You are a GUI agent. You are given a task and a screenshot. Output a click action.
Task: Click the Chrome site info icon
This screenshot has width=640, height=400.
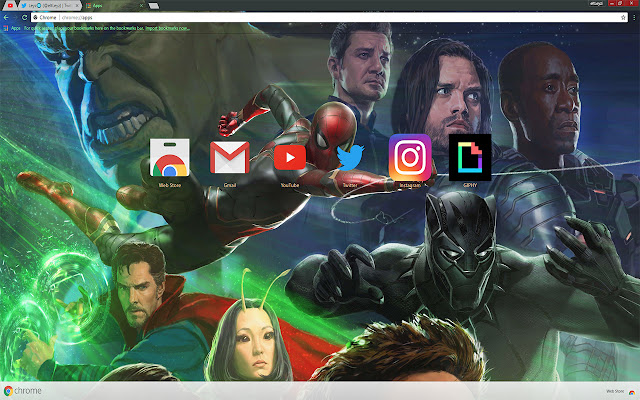36,18
